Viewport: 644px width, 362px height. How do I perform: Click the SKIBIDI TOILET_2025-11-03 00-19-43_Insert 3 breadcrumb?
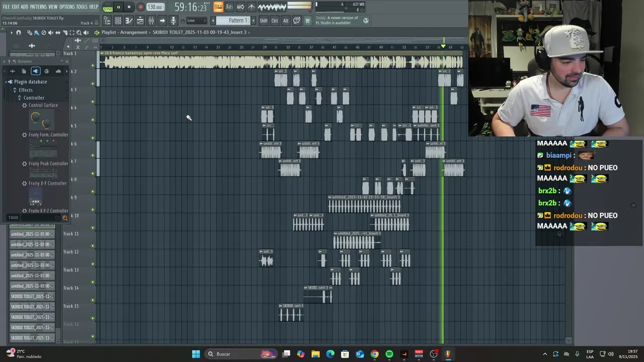(x=200, y=32)
